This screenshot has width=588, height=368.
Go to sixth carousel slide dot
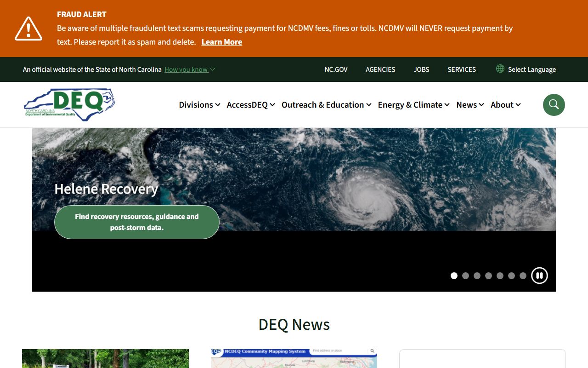511,276
